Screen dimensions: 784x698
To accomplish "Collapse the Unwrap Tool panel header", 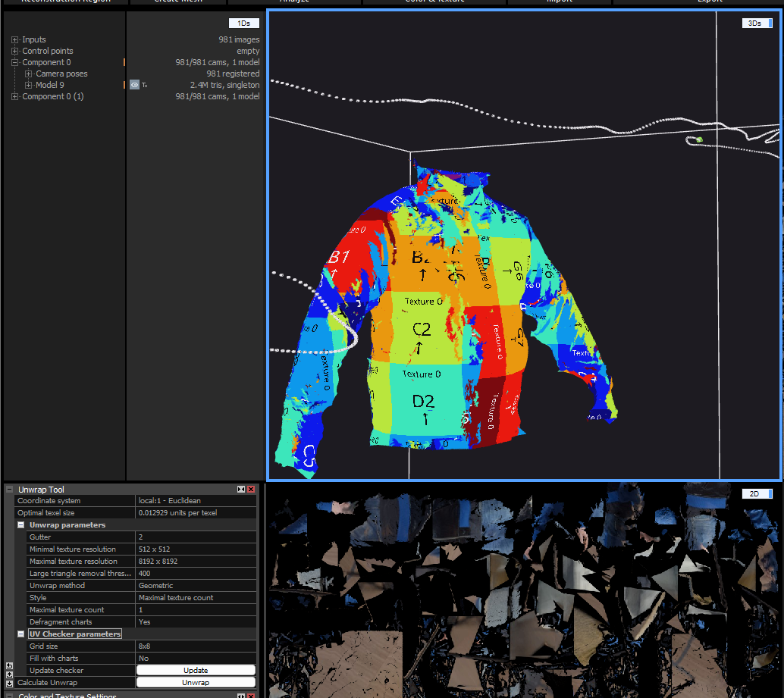I will point(10,490).
